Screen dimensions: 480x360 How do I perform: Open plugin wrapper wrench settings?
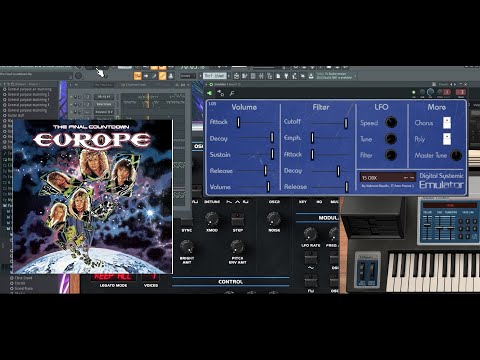232,93
